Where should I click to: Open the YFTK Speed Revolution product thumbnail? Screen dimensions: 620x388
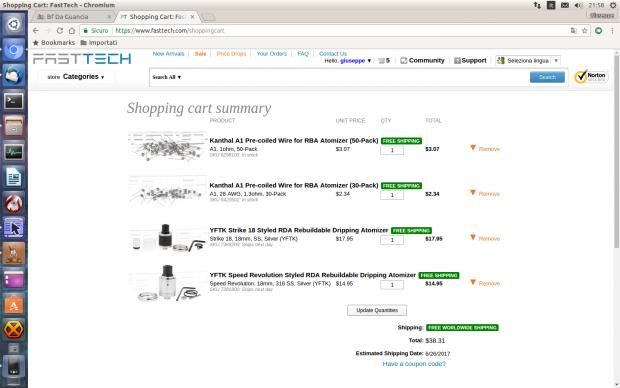pyautogui.click(x=167, y=283)
